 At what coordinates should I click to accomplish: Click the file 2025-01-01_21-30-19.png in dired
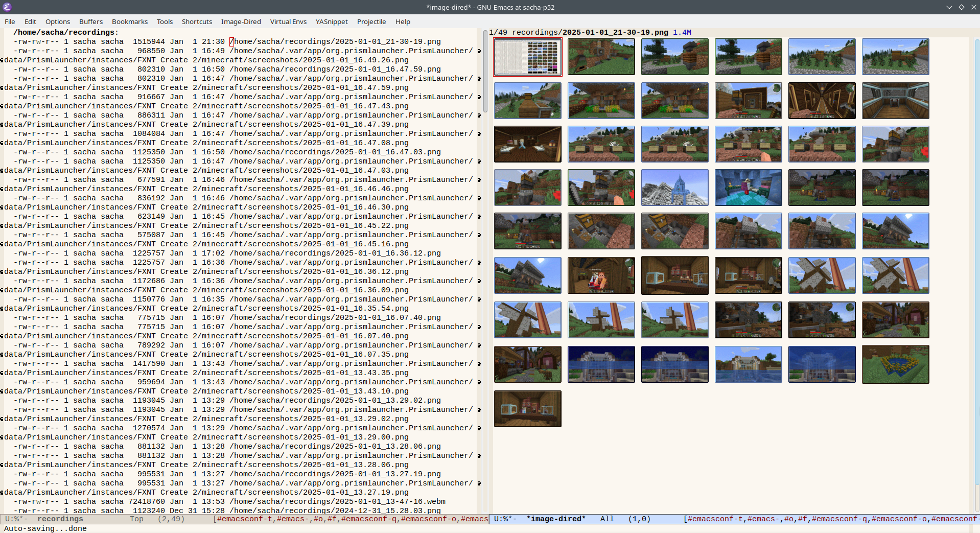335,42
